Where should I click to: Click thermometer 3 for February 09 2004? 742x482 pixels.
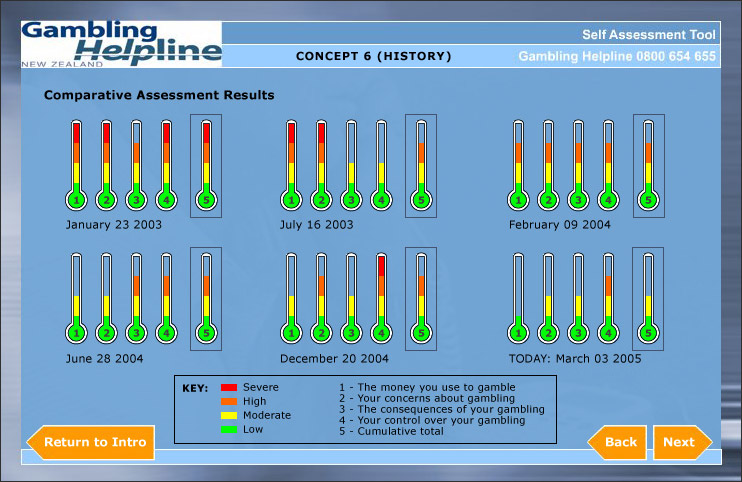click(578, 166)
